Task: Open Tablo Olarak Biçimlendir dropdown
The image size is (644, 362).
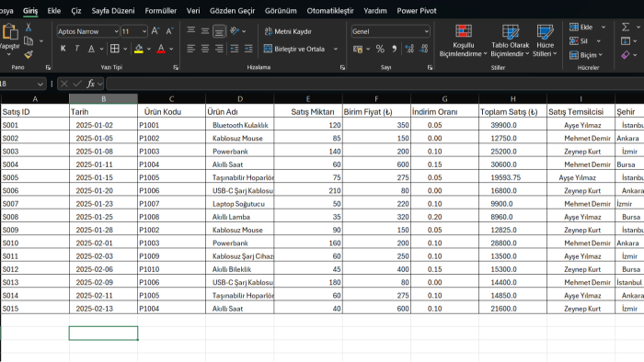Action: (510, 40)
